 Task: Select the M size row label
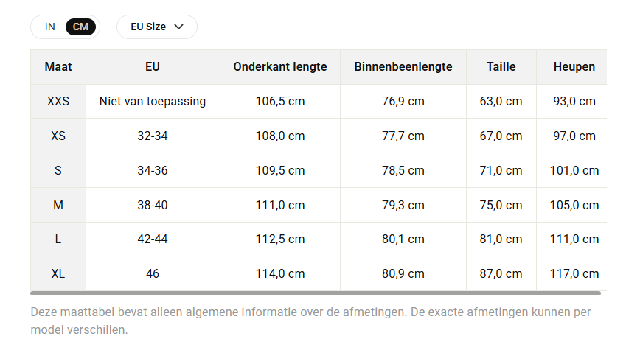click(x=58, y=206)
